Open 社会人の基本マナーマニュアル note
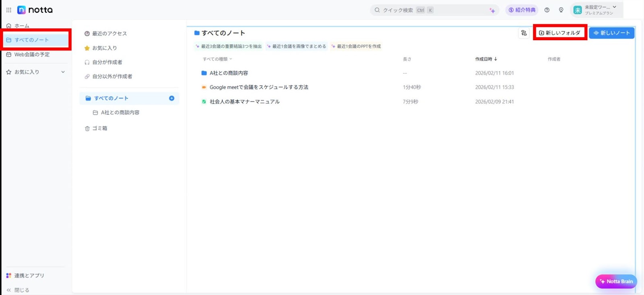The image size is (644, 295). click(244, 102)
